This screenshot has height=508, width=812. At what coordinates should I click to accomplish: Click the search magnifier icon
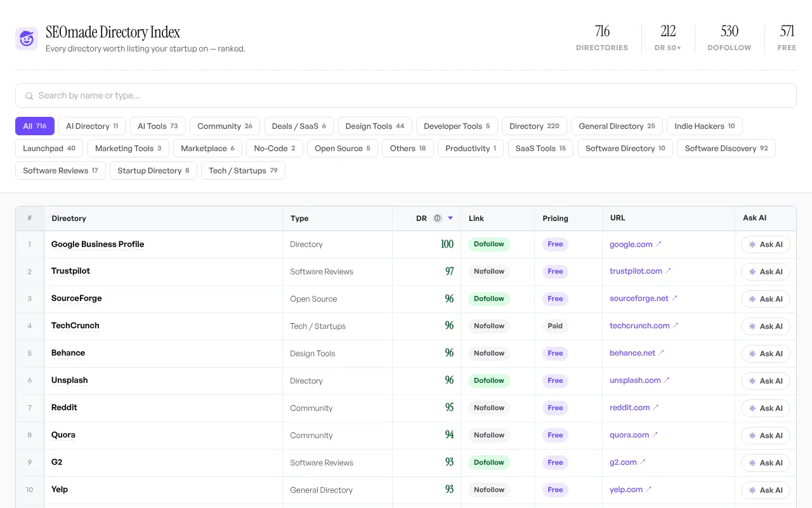pyautogui.click(x=29, y=96)
